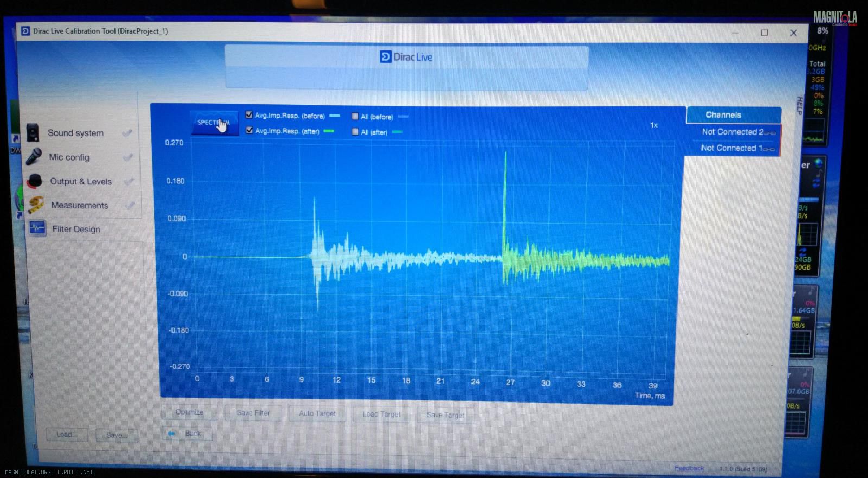The height and width of the screenshot is (478, 868).
Task: Enable the All (before) checkbox
Action: click(355, 116)
